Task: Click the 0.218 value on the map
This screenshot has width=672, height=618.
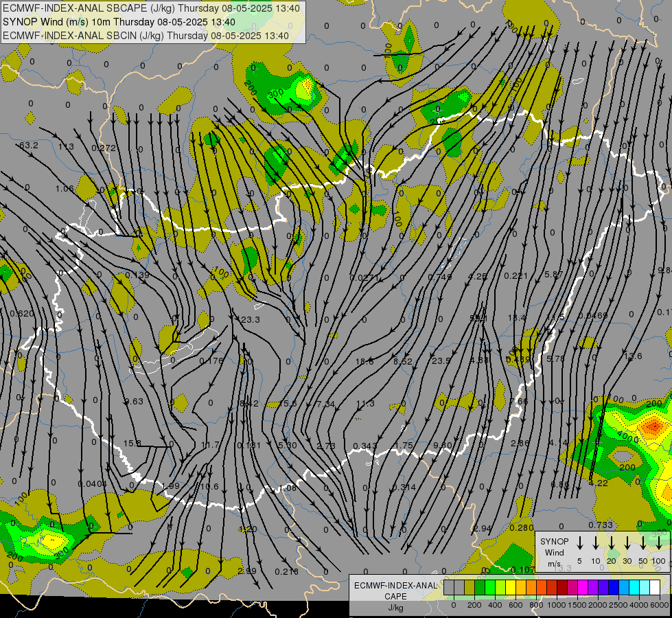Action: click(287, 572)
